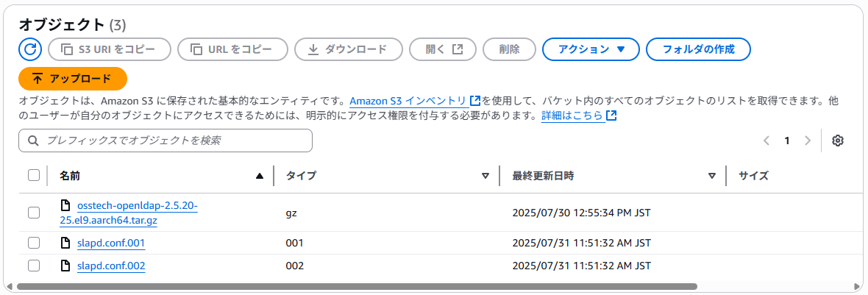
Task: Select the osstech-openldap tar.gz row checkbox
Action: (34, 213)
